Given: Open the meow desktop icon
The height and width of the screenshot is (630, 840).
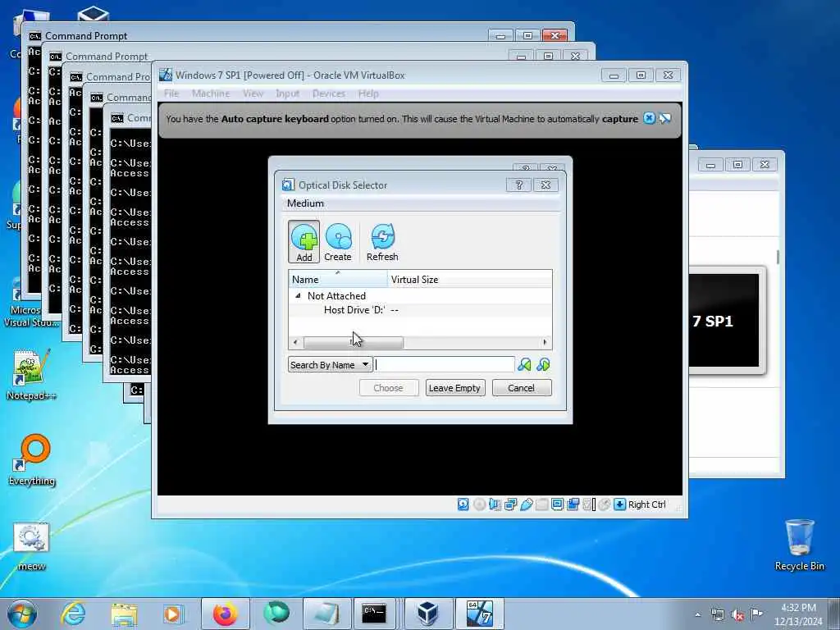Looking at the screenshot, I should [x=31, y=547].
